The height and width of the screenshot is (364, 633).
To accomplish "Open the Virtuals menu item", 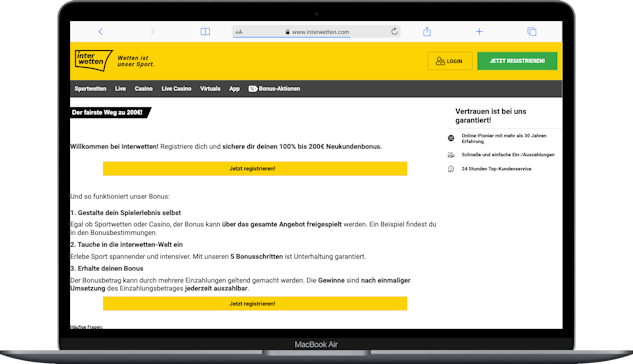I will pos(210,89).
